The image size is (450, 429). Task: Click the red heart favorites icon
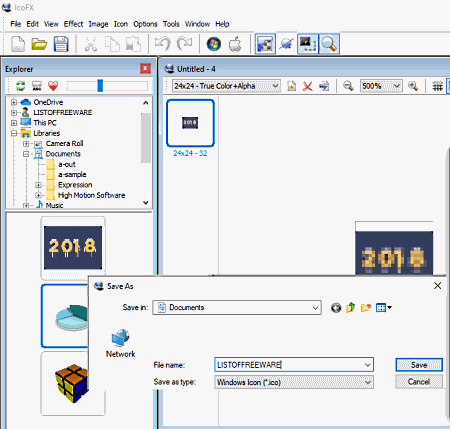pos(53,86)
